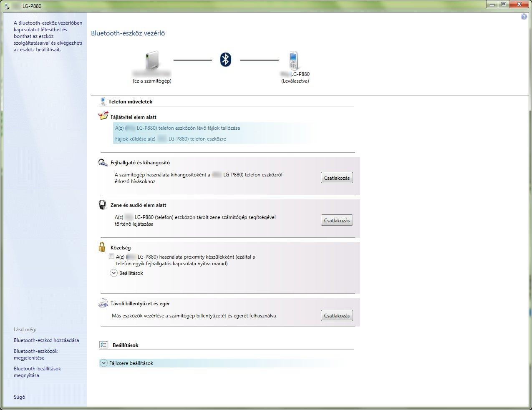
Task: Select the LG-P880 phone device icon
Action: (295, 60)
